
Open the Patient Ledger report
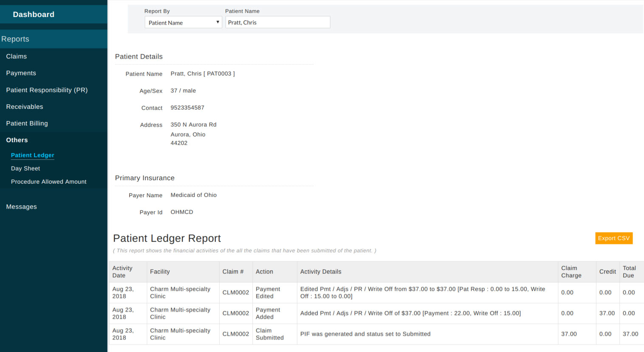32,155
